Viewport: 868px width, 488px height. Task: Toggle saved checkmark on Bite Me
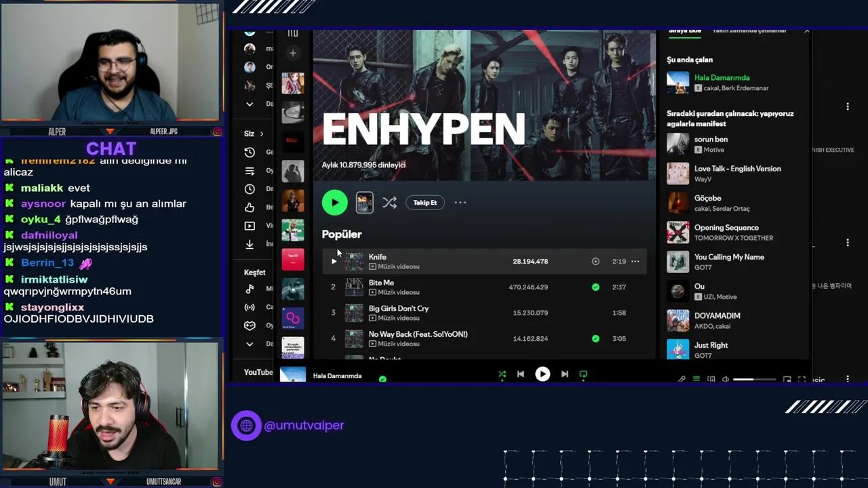coord(595,287)
